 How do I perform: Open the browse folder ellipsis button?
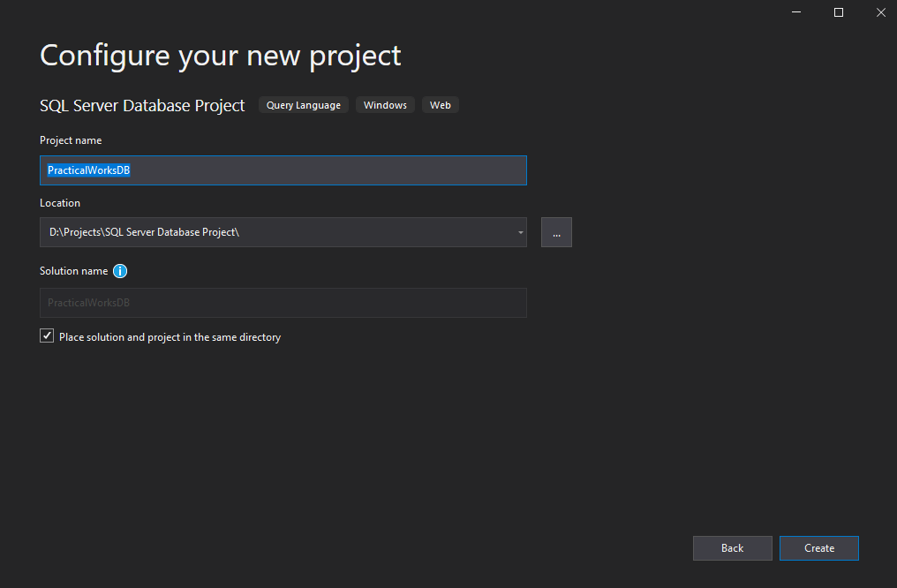click(x=556, y=232)
